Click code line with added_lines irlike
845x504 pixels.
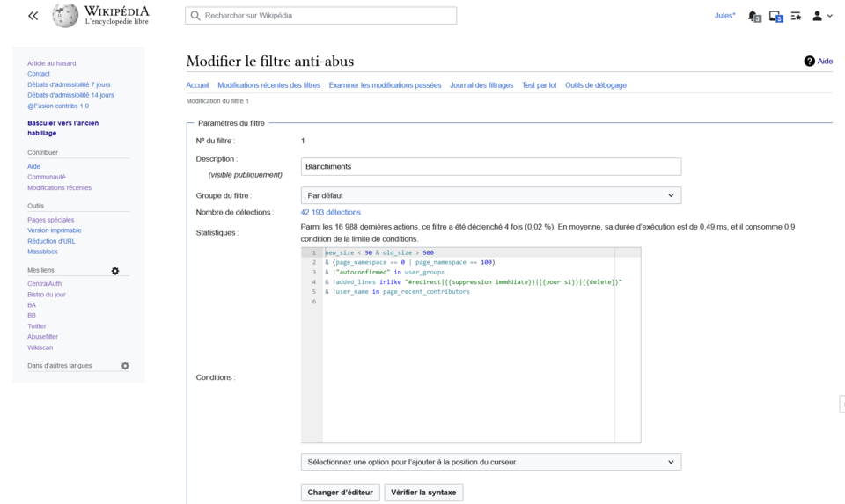coord(474,281)
